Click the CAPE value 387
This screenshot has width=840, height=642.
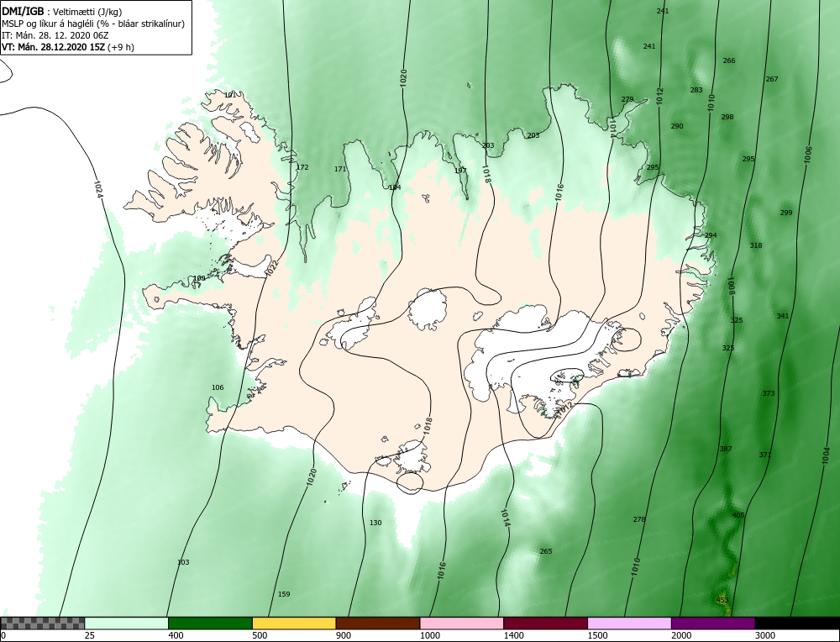click(x=726, y=449)
